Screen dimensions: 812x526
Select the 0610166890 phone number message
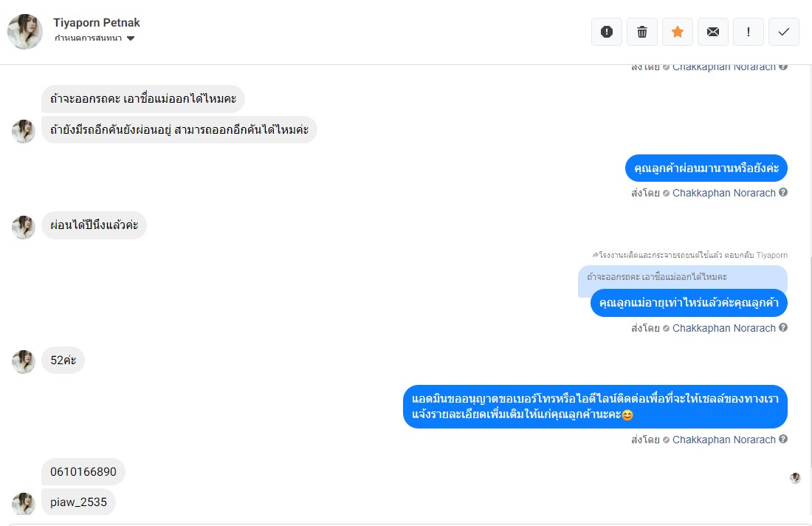pyautogui.click(x=83, y=471)
